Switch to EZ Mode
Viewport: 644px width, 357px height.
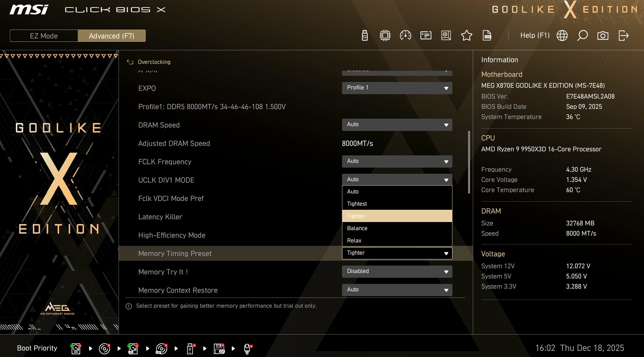point(44,36)
